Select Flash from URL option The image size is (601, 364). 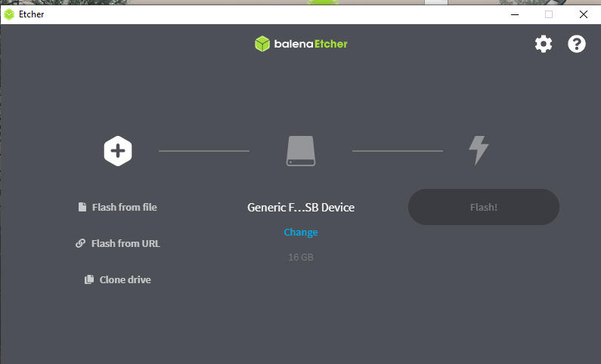pyautogui.click(x=125, y=243)
